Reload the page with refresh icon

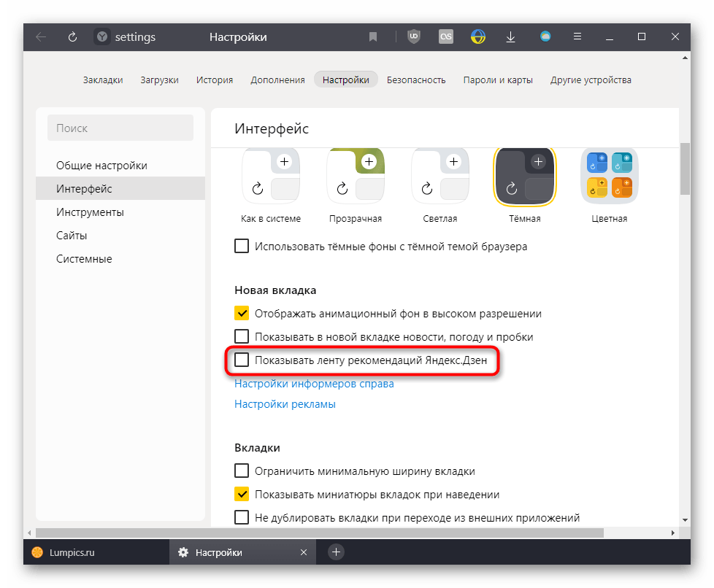[x=72, y=37]
